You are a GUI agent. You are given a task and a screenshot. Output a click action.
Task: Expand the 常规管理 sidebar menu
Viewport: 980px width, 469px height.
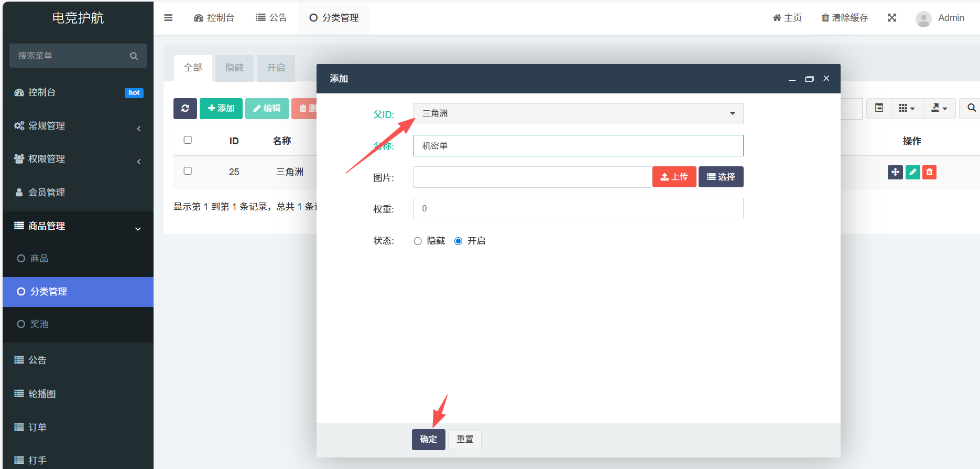click(78, 126)
